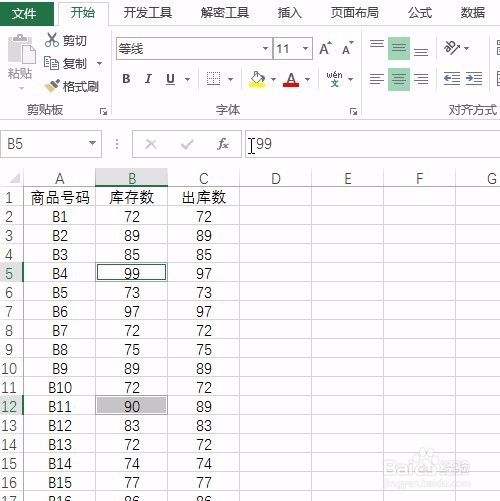Toggle center horizontal alignment
The image size is (500, 501).
pyautogui.click(x=399, y=79)
